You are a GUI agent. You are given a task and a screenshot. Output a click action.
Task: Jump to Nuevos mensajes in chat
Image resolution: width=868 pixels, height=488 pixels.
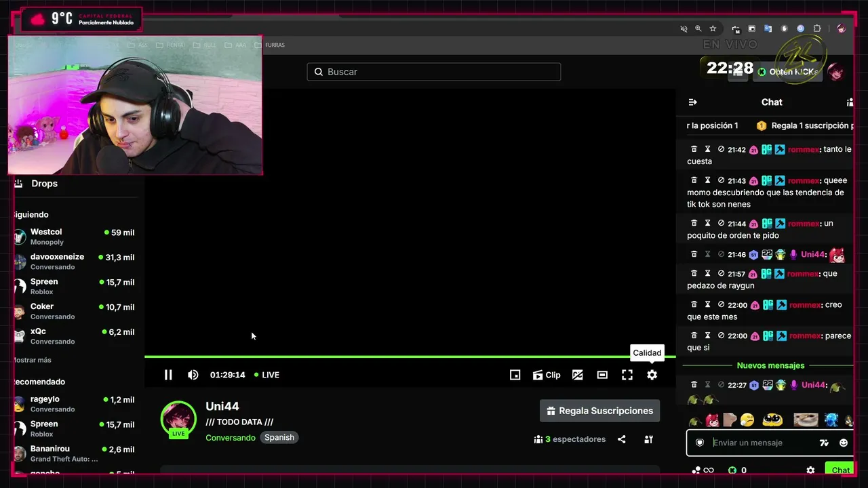(x=770, y=365)
